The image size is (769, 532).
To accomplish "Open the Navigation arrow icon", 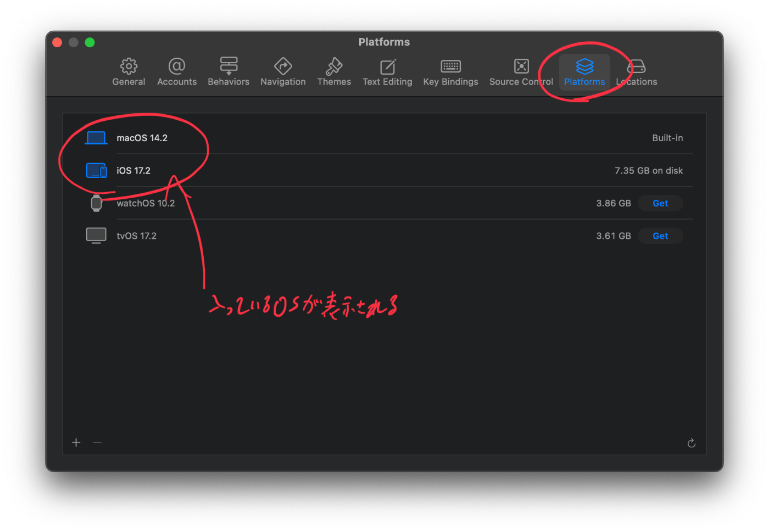I will coord(283,66).
